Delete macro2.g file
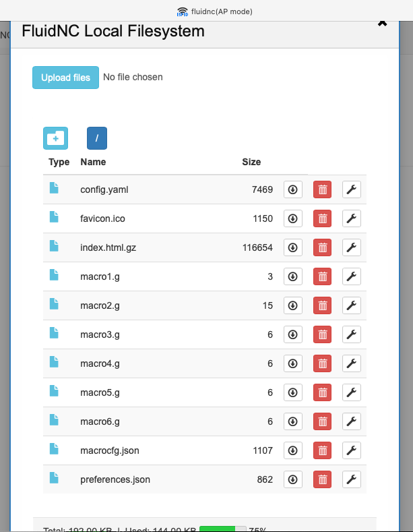Screen dimensions: 413x532 tap(323, 305)
